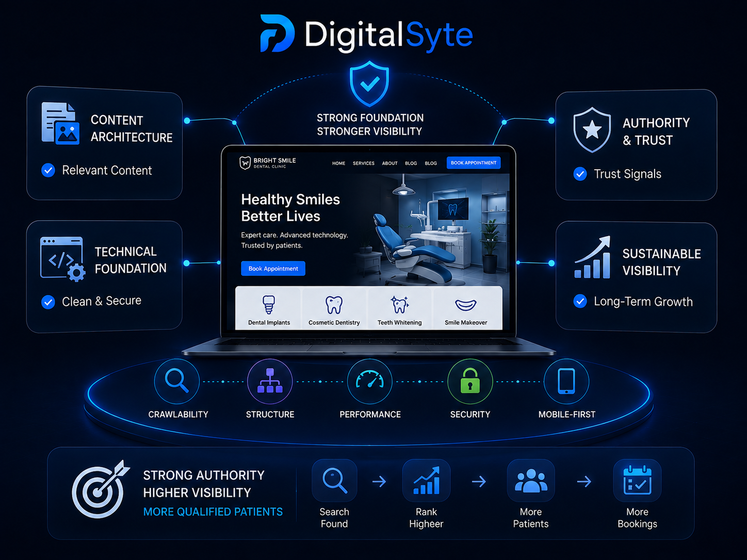The height and width of the screenshot is (560, 747).
Task: Click the 'Expert care. Advanced technology.' text
Action: 295,235
